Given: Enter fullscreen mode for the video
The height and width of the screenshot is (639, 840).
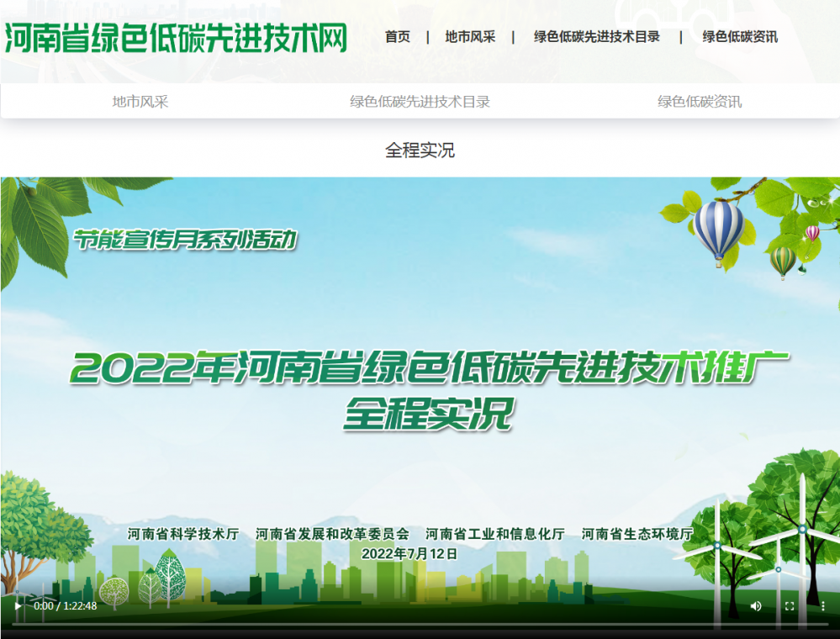Looking at the screenshot, I should point(789,606).
